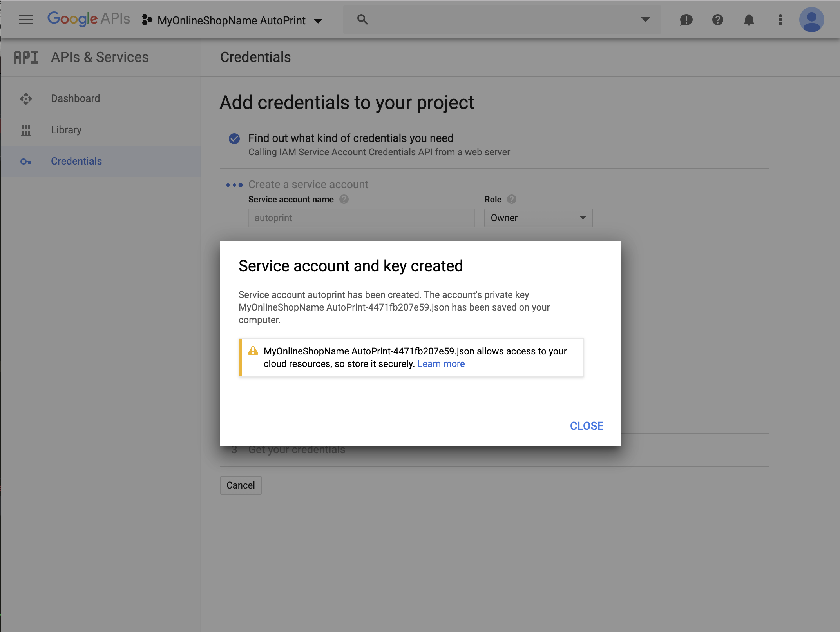Open Dashboard in the sidebar
840x632 pixels.
(101, 98)
